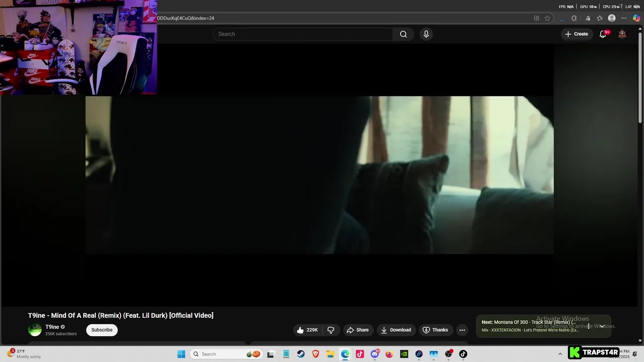Expand the playlist panel chevron
The width and height of the screenshot is (644, 362).
click(x=602, y=326)
